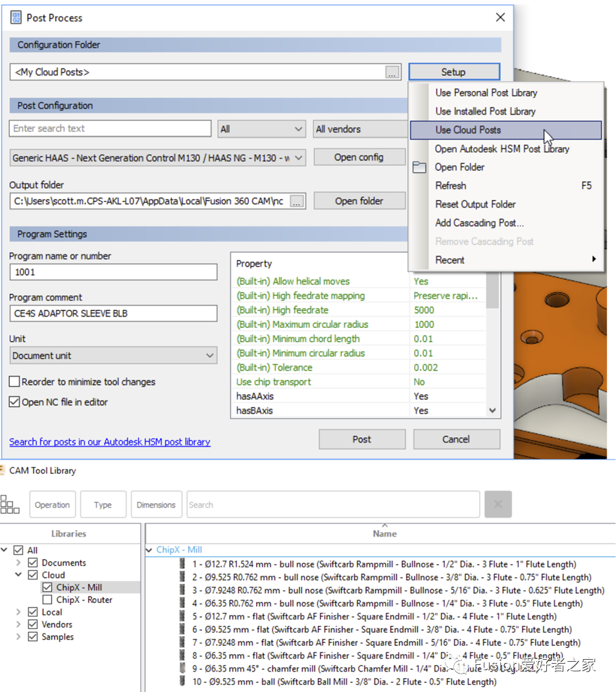Select Use Personal Post Library
Viewport: 616px width, 692px height.
tap(505, 93)
